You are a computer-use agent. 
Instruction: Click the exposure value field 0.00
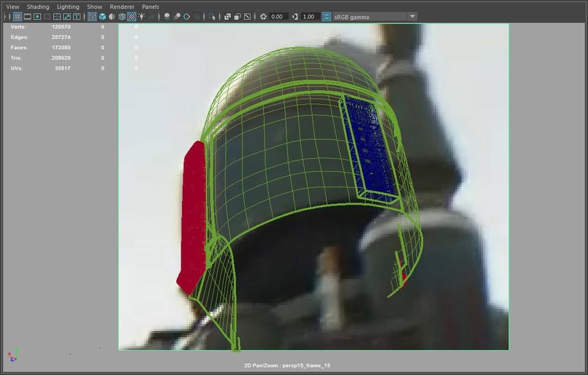click(278, 17)
